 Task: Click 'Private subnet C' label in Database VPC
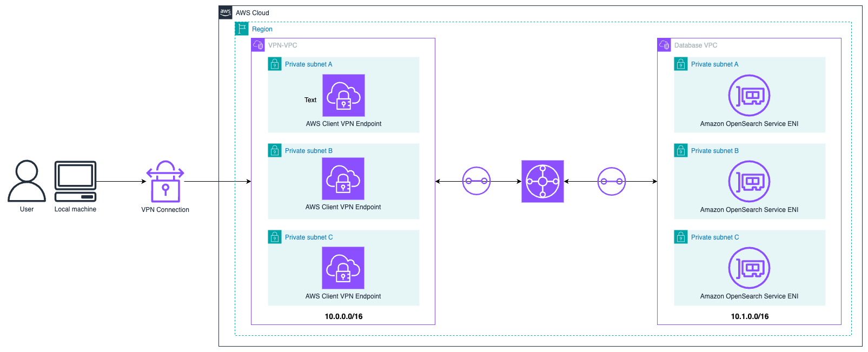coord(715,237)
